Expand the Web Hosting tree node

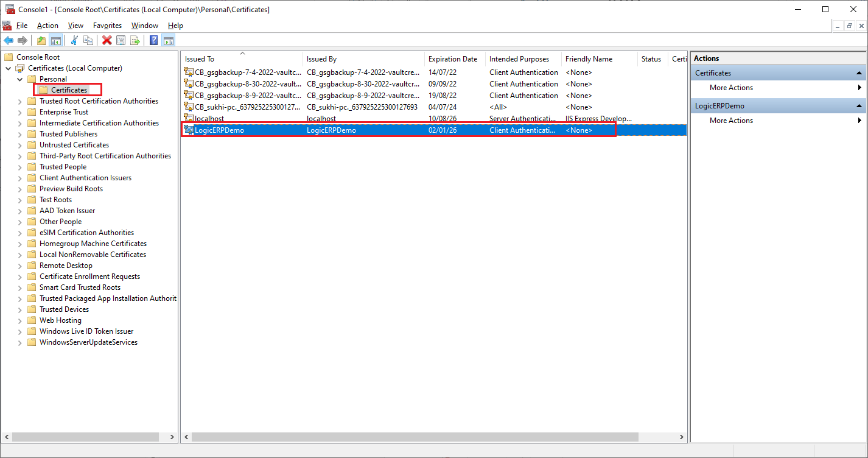[x=19, y=320]
